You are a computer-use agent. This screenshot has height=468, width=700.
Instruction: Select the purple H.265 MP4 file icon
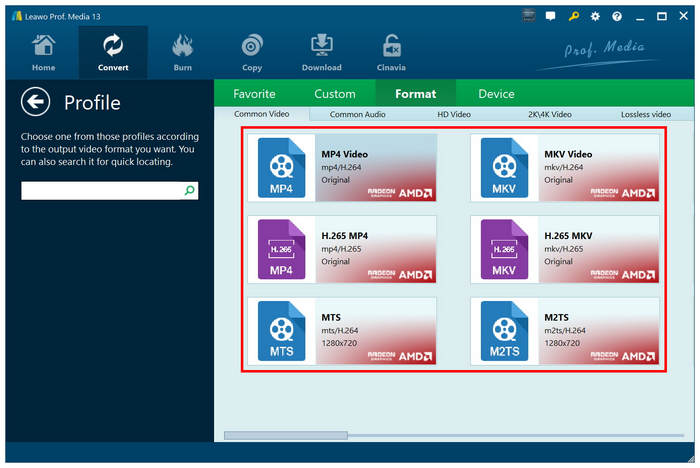point(281,249)
